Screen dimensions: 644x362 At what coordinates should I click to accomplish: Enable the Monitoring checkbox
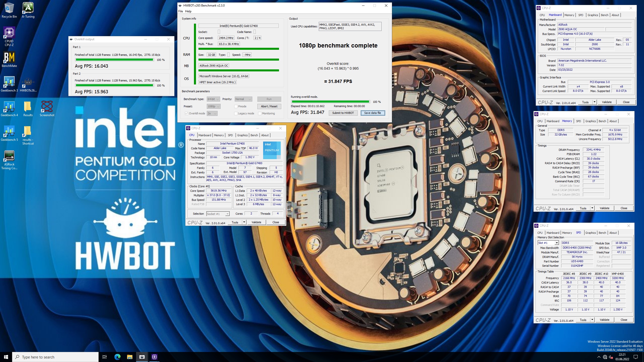tap(260, 113)
